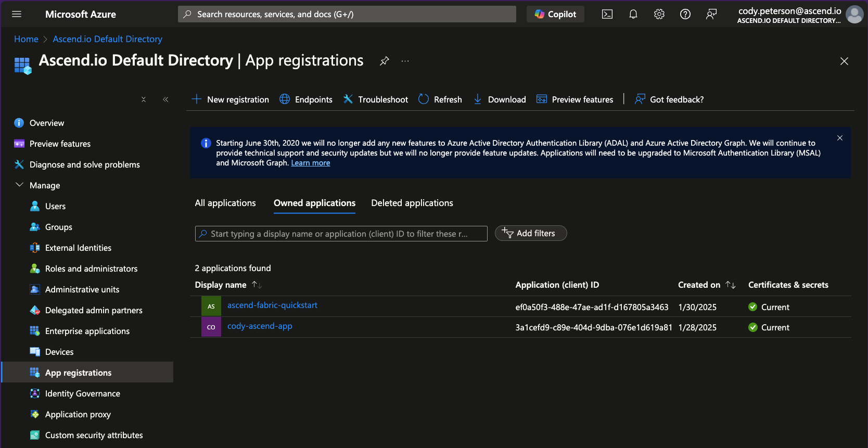This screenshot has height=448, width=868.
Task: Open the portal hamburger menu
Action: (17, 14)
